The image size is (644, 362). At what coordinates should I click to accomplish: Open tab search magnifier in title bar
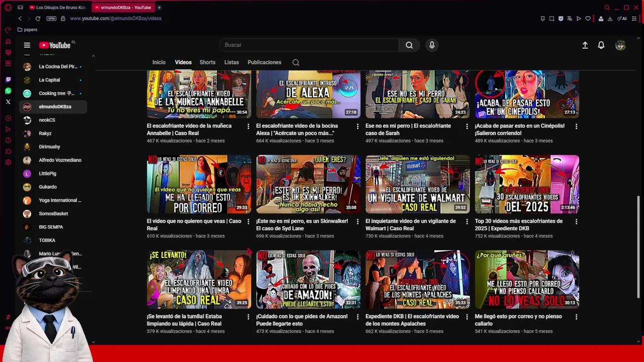point(607,8)
